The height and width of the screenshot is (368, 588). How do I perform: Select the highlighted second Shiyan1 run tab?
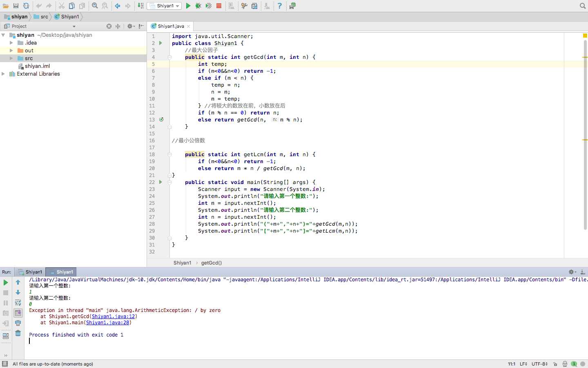tap(61, 272)
